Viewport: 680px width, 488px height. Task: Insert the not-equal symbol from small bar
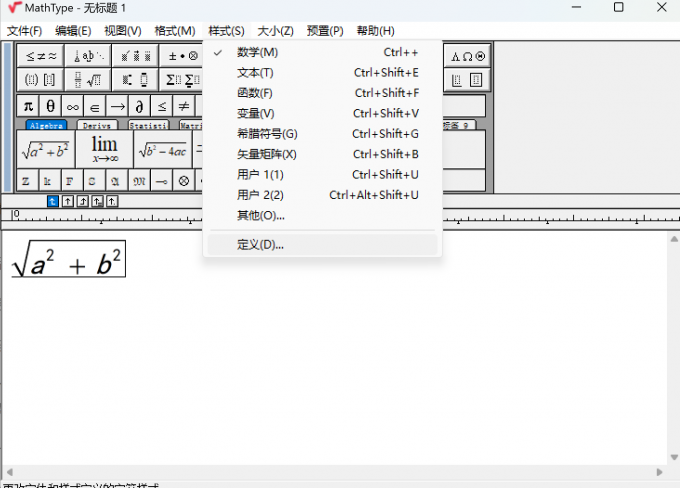coord(184,106)
